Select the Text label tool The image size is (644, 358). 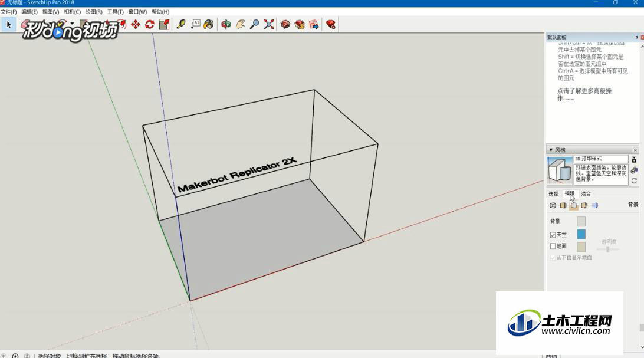point(195,25)
